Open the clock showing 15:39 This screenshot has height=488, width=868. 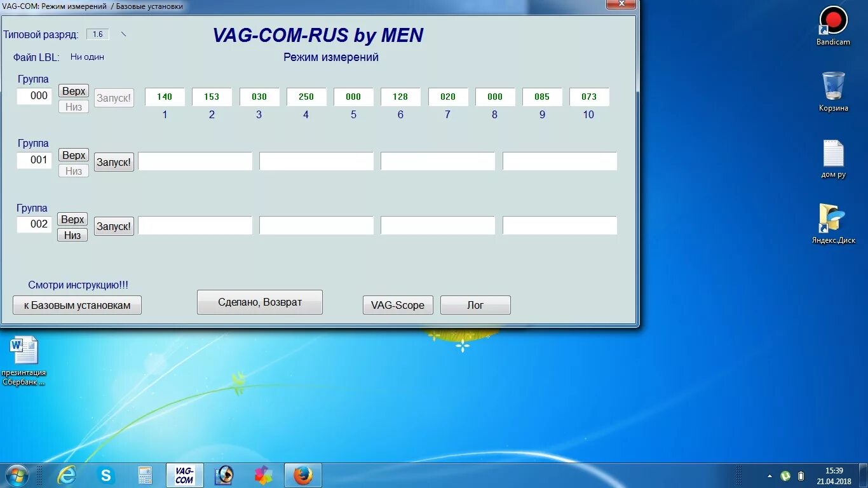[834, 476]
